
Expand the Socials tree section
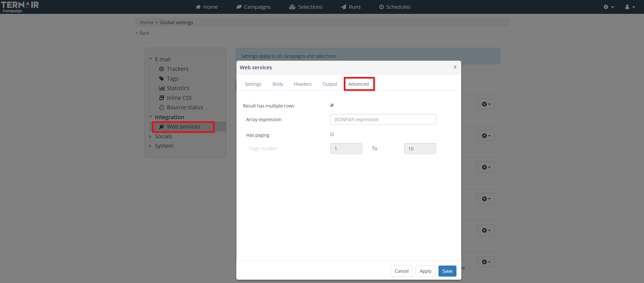[150, 136]
